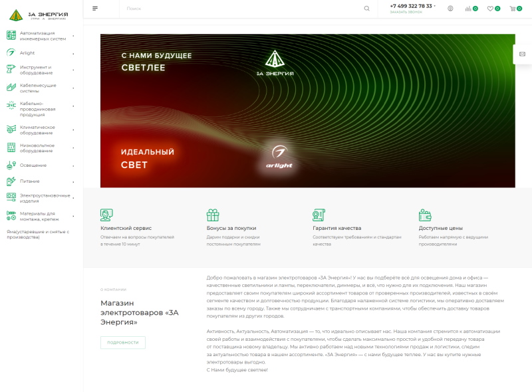Expand Автоматизация инженерных систем submenu arrow
The height and width of the screenshot is (392, 532).
point(73,35)
